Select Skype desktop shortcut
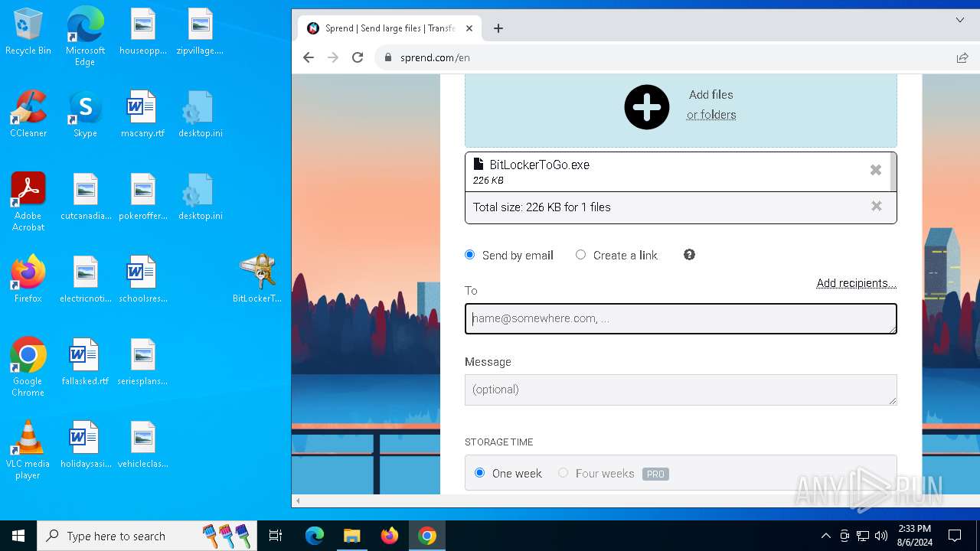 click(85, 114)
